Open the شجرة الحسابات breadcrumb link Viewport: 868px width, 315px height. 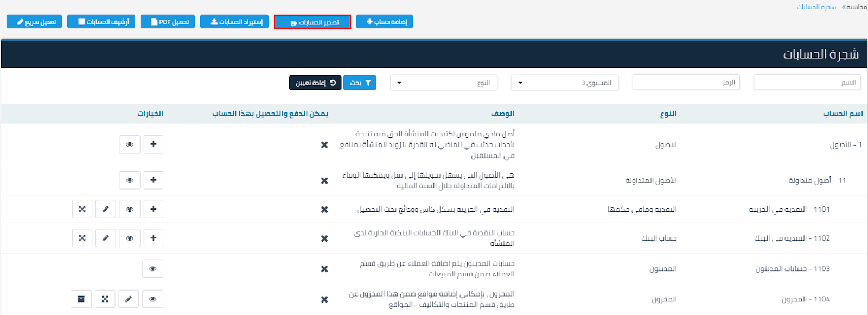pos(816,7)
